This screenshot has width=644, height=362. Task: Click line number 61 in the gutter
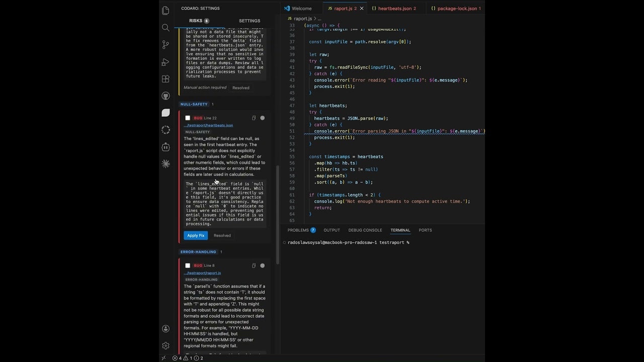[292, 195]
